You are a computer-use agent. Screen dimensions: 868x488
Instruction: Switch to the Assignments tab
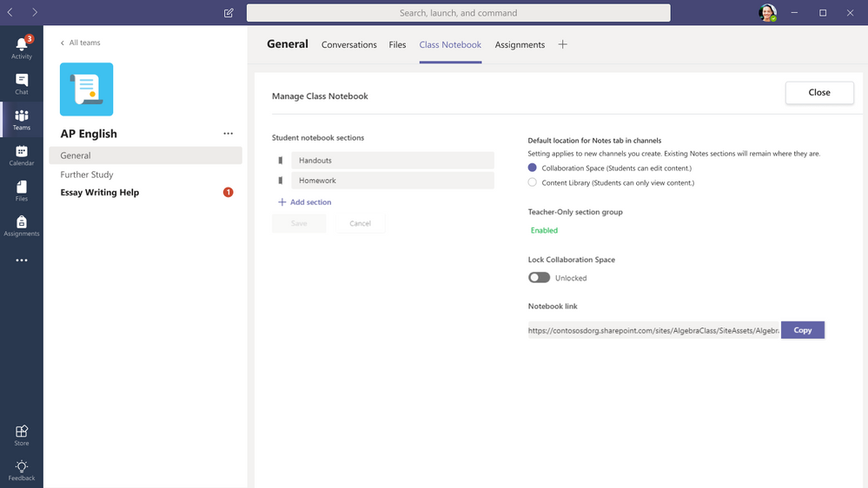pos(520,45)
